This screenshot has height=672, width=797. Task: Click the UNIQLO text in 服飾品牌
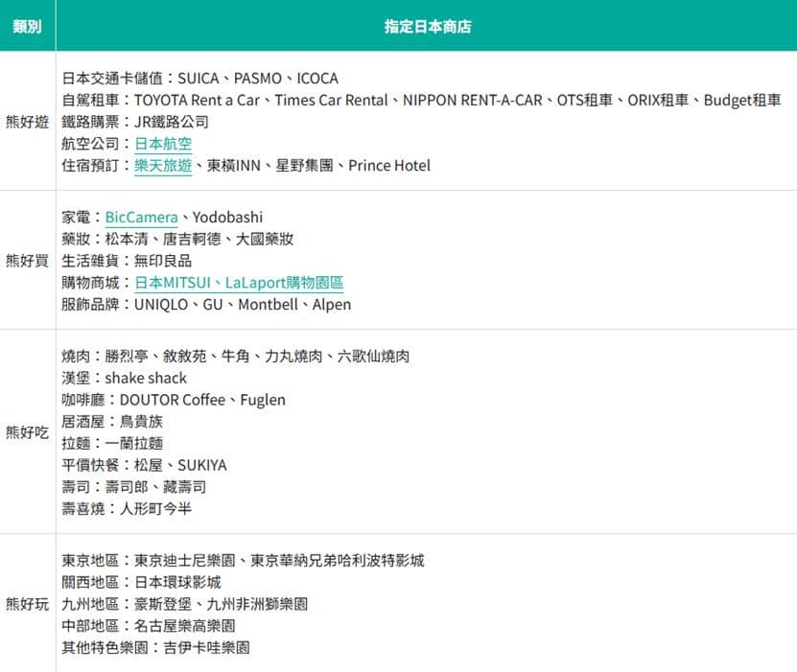[161, 304]
